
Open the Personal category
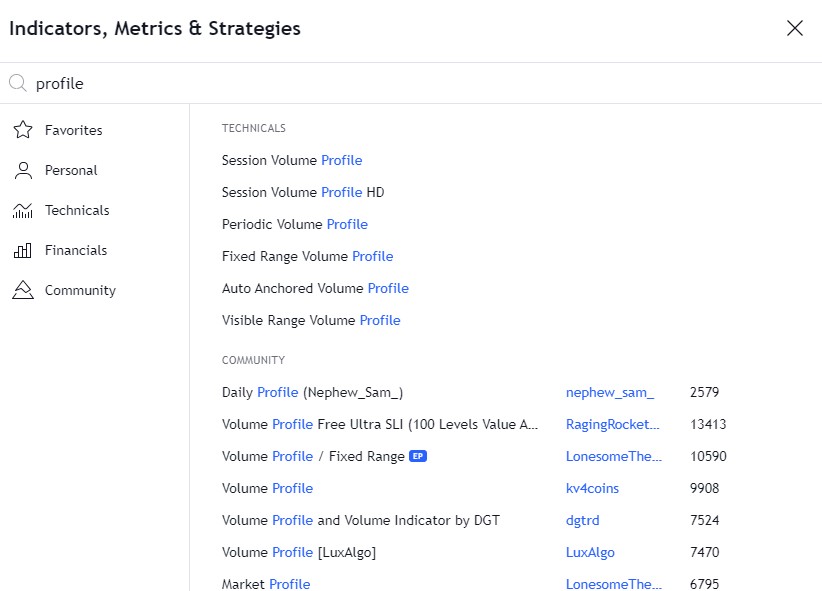point(71,170)
